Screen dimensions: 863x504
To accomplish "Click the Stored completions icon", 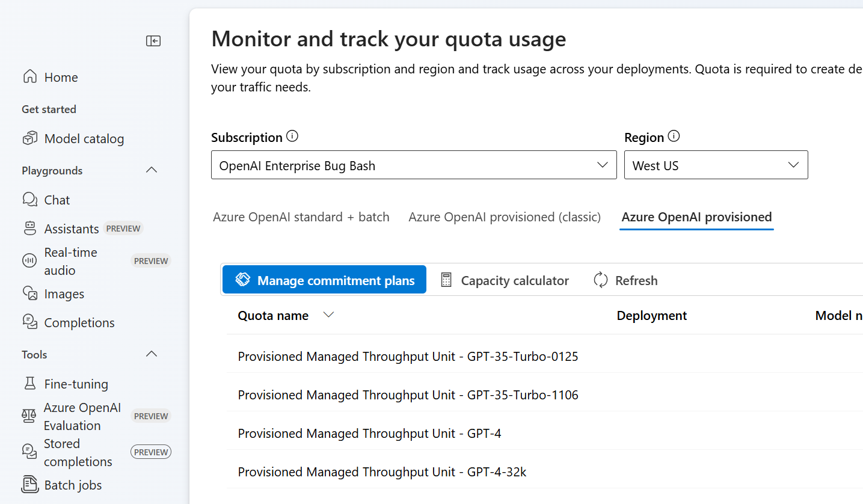I will point(29,452).
